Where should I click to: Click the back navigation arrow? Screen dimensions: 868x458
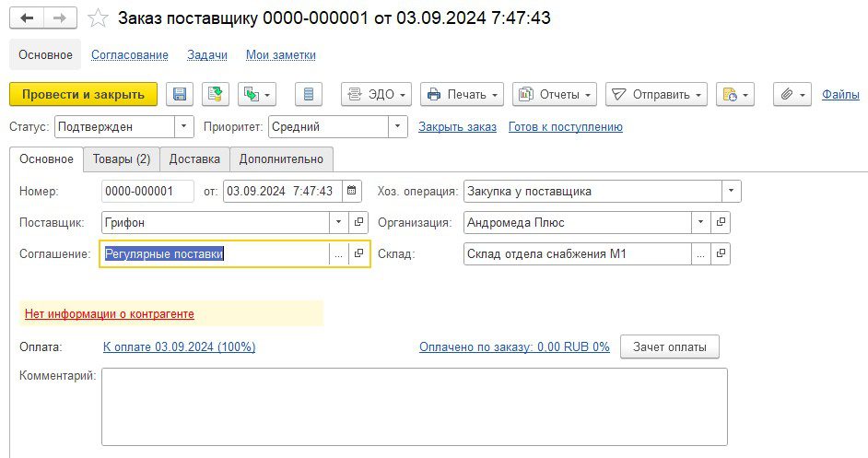(x=27, y=18)
